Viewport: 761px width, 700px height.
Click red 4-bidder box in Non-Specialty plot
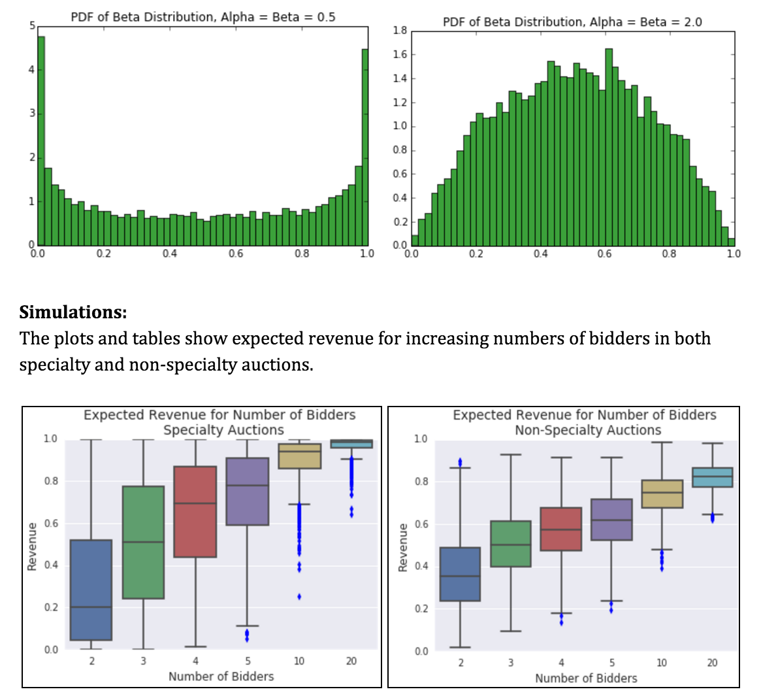561,529
